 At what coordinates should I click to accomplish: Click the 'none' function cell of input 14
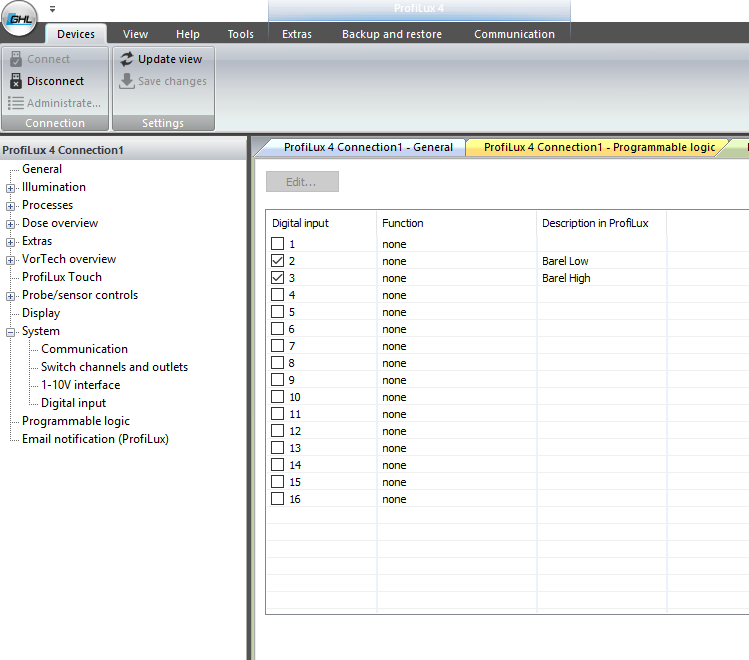click(457, 465)
